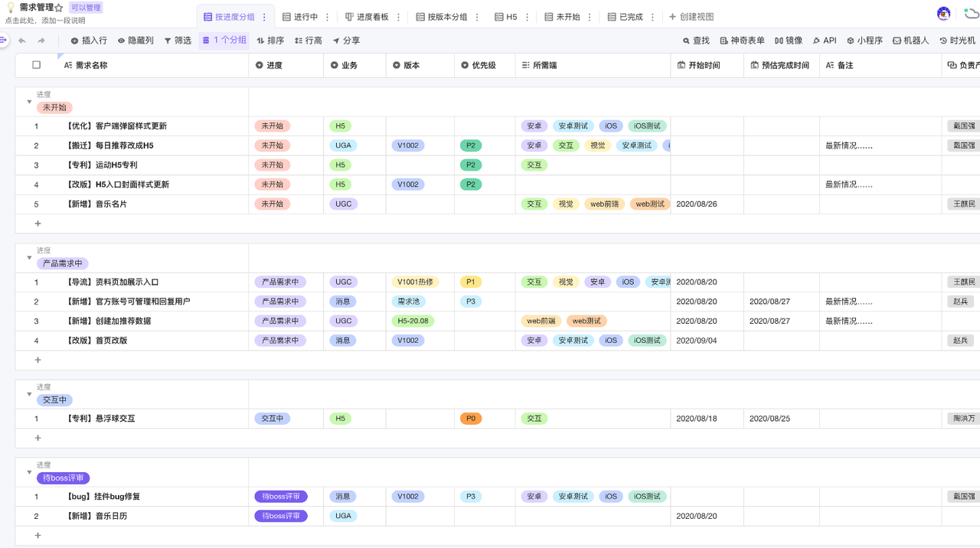Screen dimensions: 980x548
Task: Click 创建视图 to add a view
Action: click(691, 17)
